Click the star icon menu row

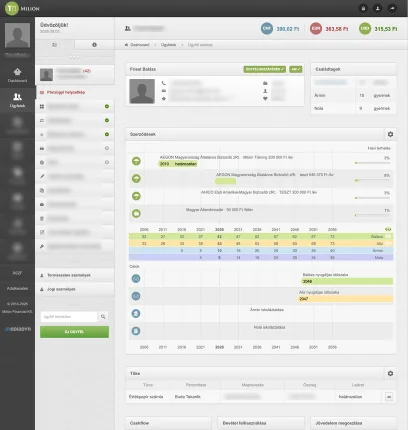pos(75,134)
